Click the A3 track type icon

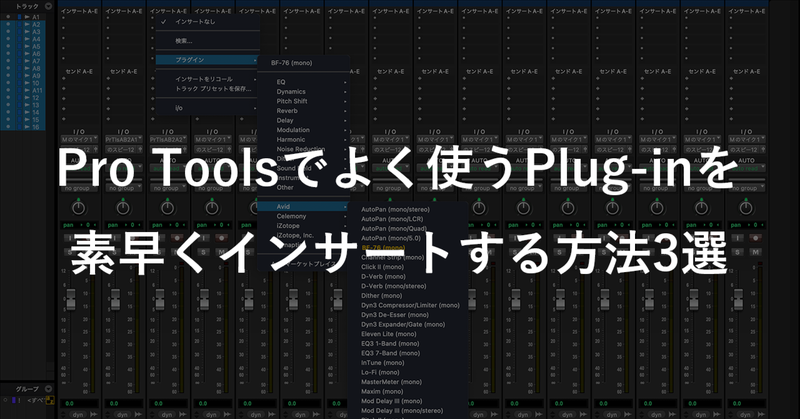coord(27,32)
